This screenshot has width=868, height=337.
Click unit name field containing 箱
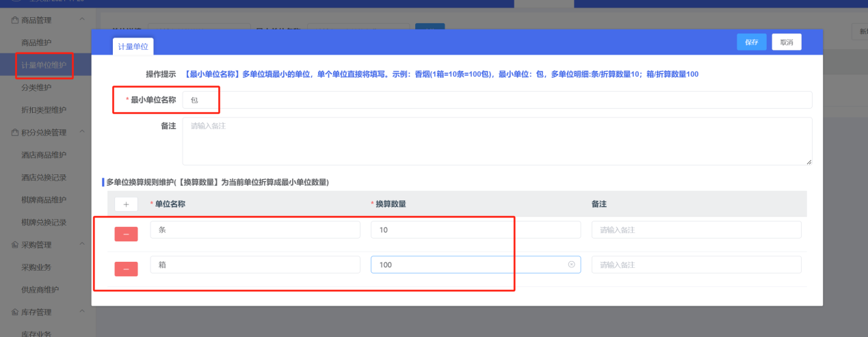[x=255, y=265]
